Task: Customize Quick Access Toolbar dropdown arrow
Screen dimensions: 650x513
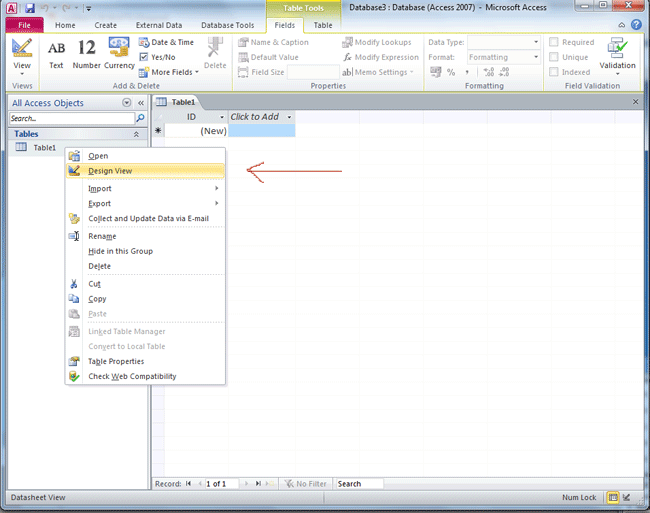Action: 89,8
